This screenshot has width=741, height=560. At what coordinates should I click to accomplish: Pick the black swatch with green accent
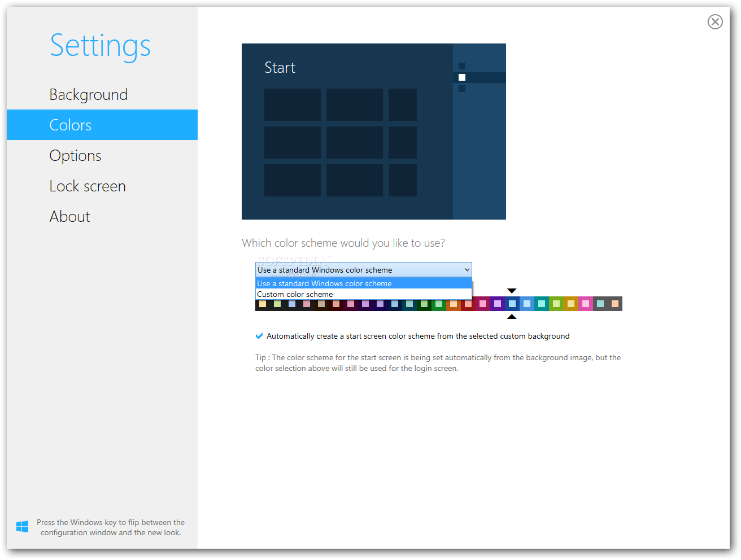point(277,304)
